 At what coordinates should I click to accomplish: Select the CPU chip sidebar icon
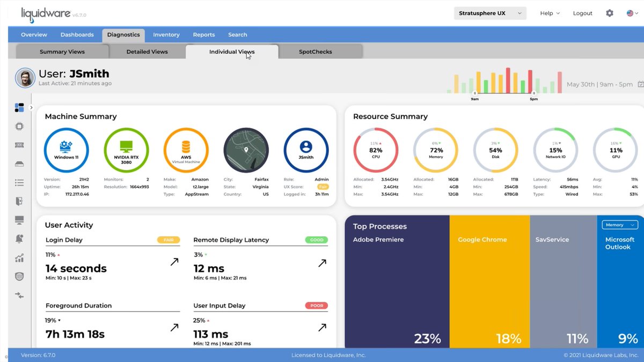(19, 127)
